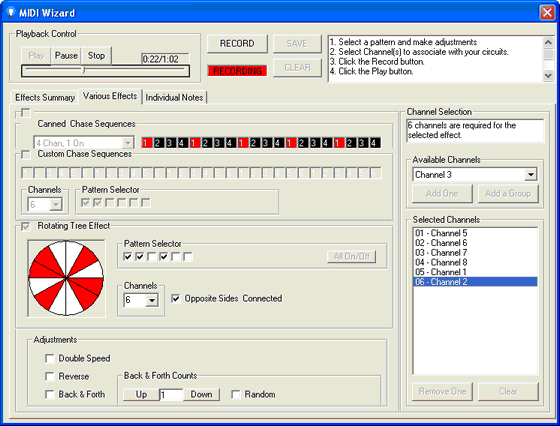
Task: Select '05 - Channel 1' in list
Action: [x=475, y=272]
